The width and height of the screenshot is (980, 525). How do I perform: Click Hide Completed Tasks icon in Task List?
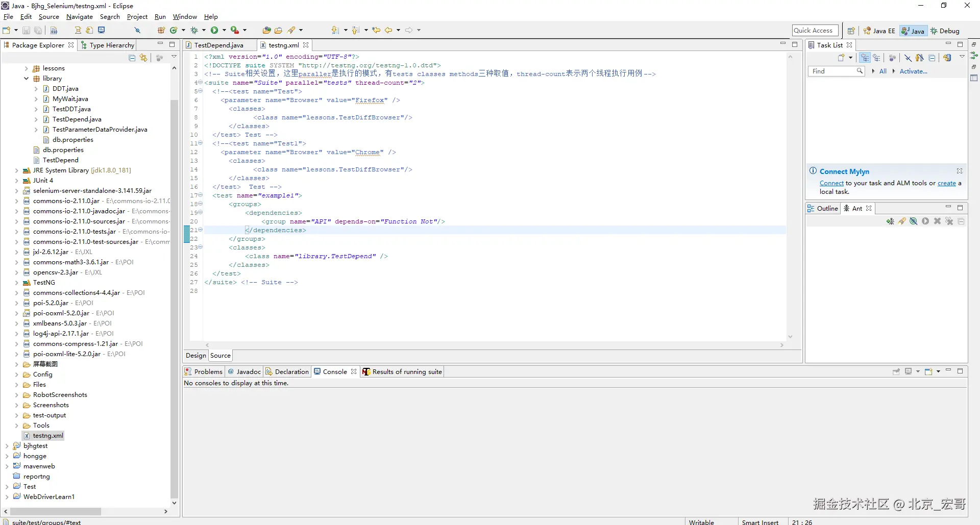tap(908, 58)
